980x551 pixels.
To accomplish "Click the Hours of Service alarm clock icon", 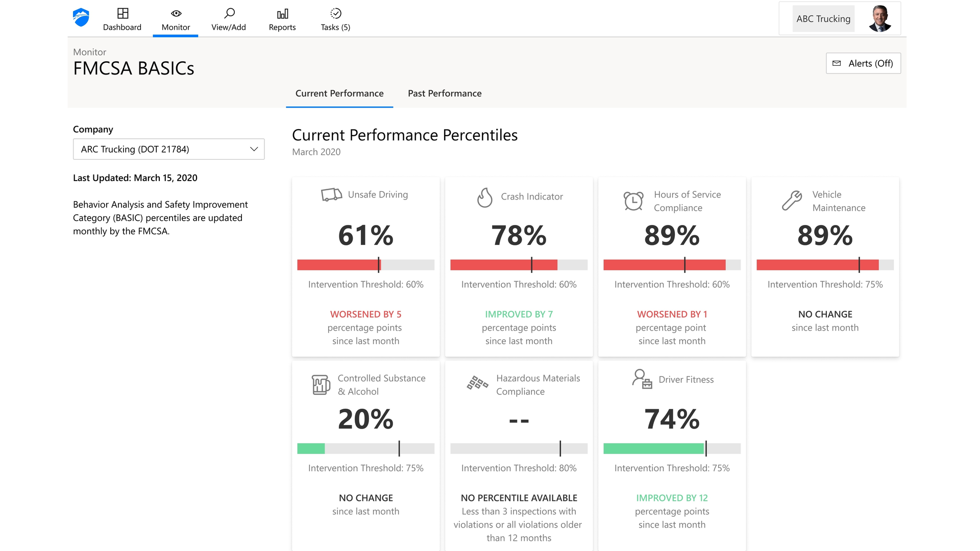I will (633, 201).
